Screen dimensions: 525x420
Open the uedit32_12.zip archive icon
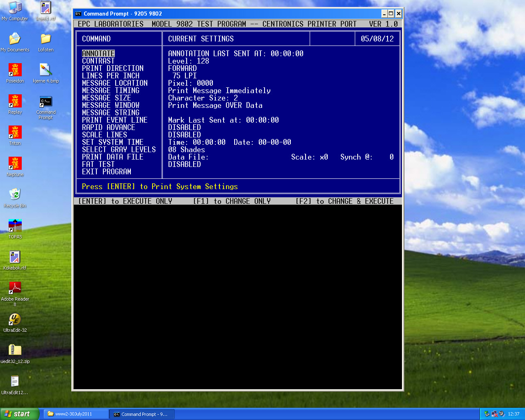coord(15,350)
